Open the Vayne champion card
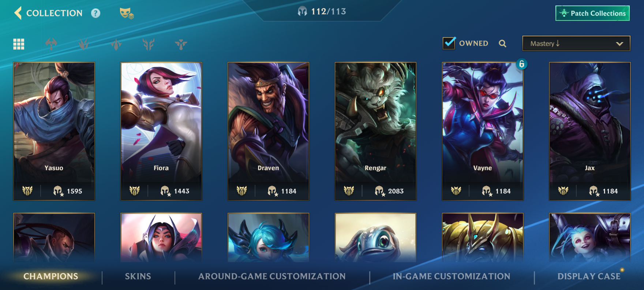 pos(483,131)
